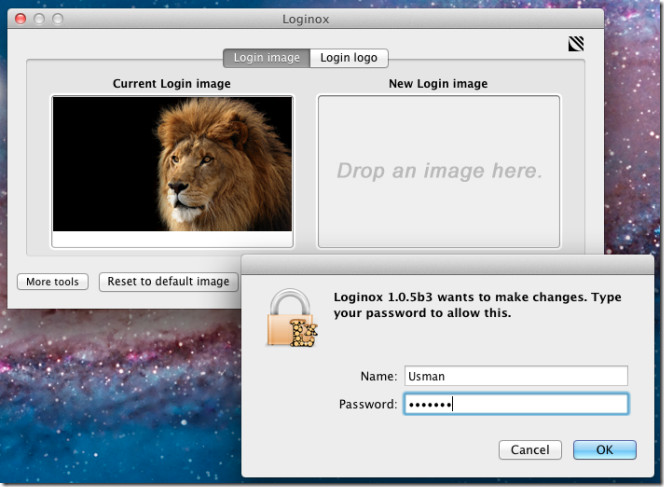Cancel the password dialog

click(x=530, y=450)
